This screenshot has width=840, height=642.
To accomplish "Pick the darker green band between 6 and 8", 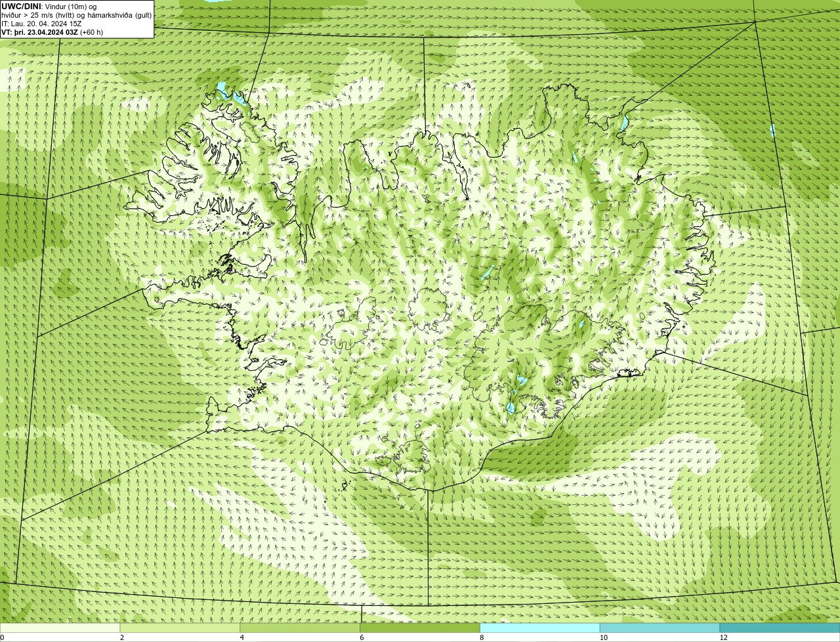I will click(x=420, y=628).
